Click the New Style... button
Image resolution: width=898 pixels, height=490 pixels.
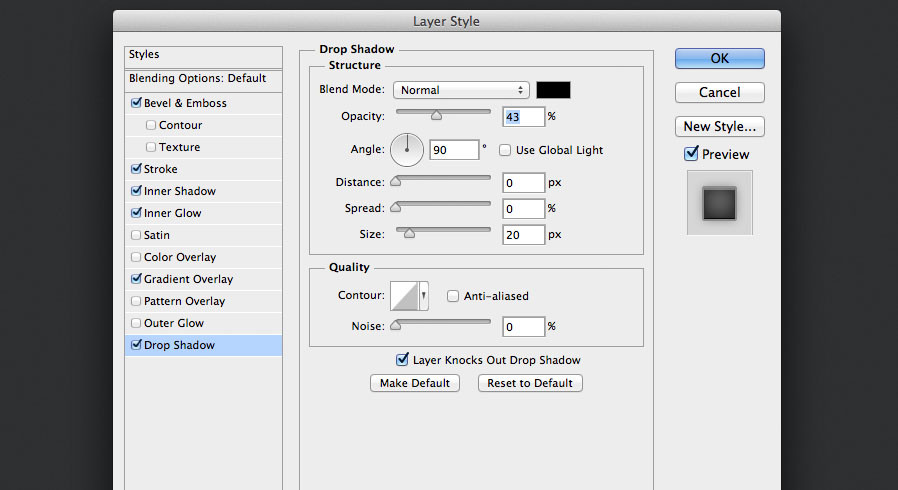[x=720, y=127]
